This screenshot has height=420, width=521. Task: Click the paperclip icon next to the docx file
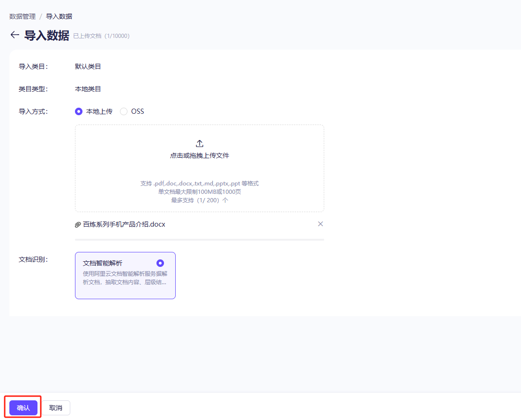click(x=78, y=225)
